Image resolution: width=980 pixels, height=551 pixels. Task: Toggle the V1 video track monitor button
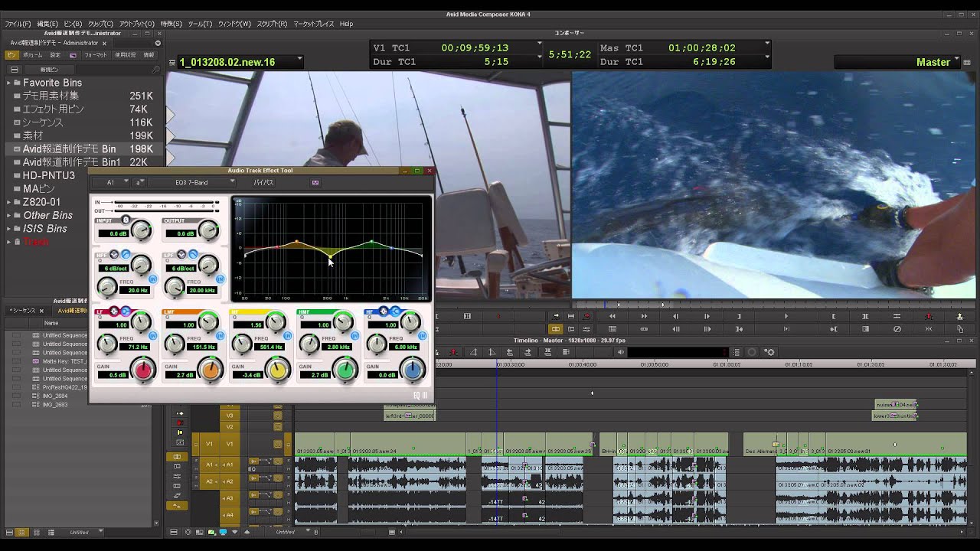tap(278, 444)
